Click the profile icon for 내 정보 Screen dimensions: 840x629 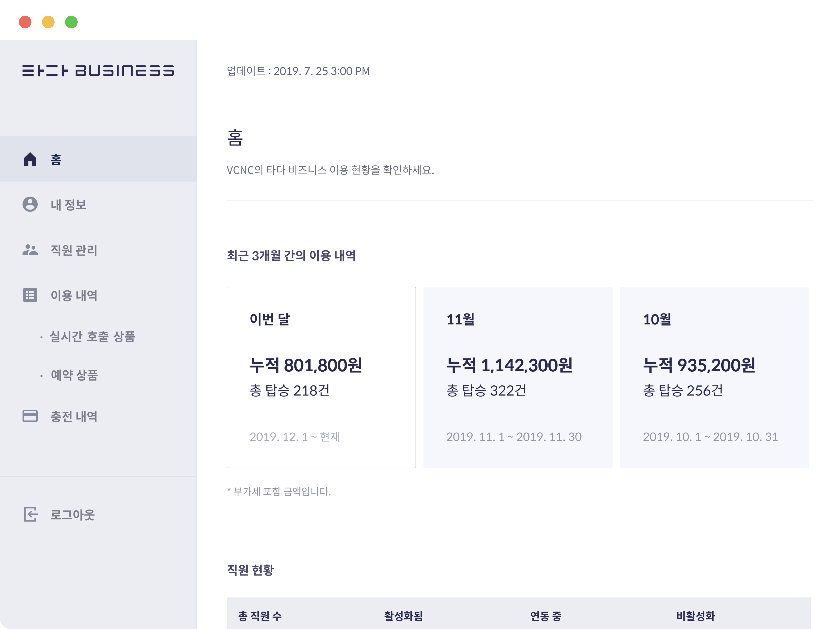[x=30, y=204]
